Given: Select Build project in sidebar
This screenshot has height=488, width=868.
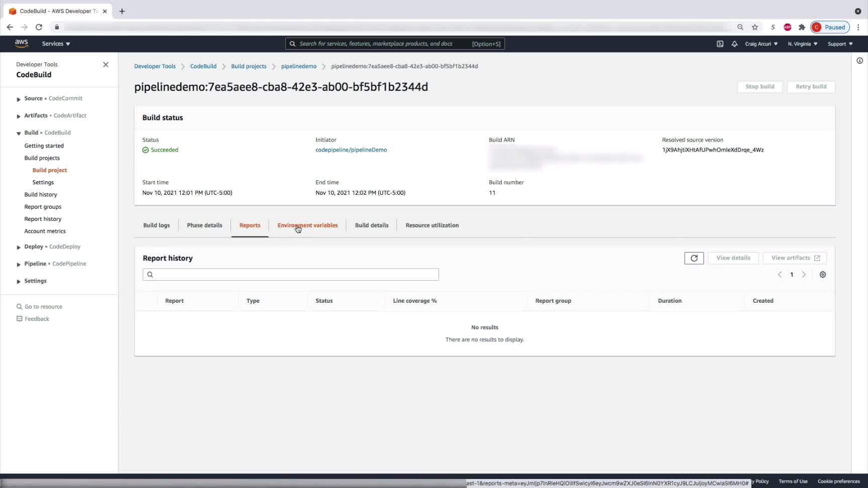Looking at the screenshot, I should [50, 171].
